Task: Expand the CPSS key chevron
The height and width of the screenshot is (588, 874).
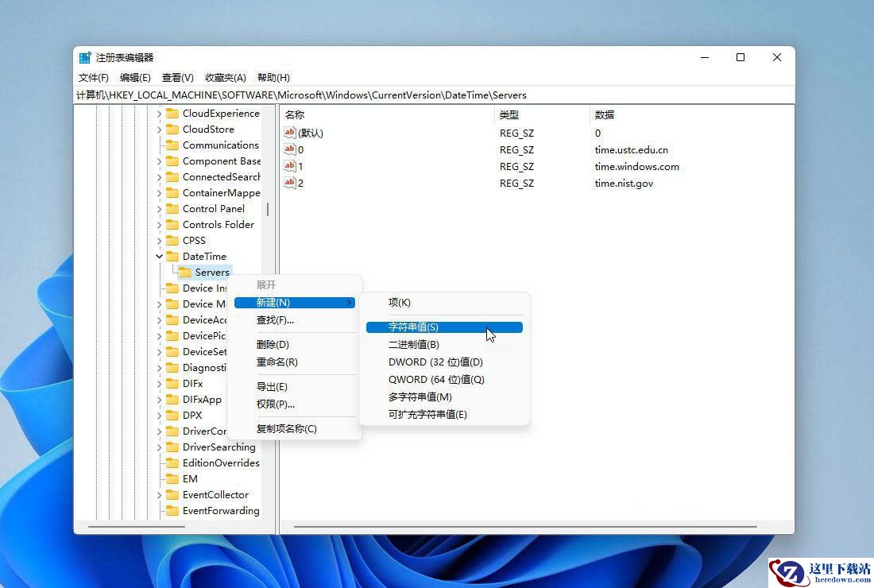Action: [160, 241]
